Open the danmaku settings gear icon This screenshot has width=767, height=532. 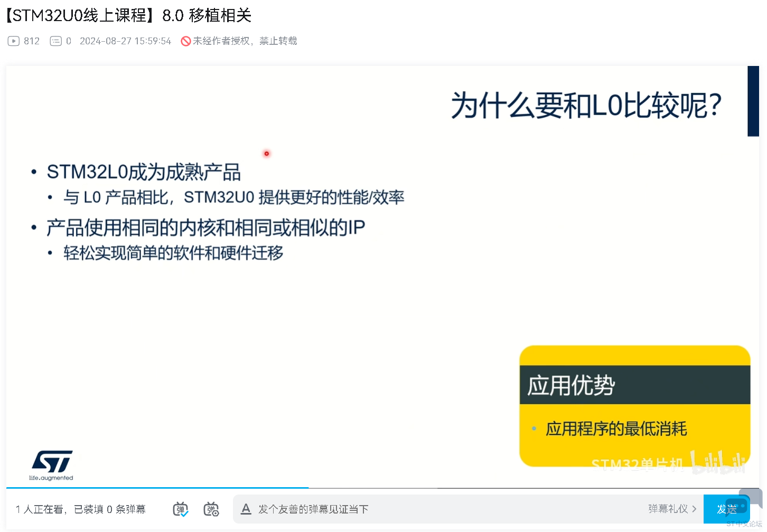[211, 509]
